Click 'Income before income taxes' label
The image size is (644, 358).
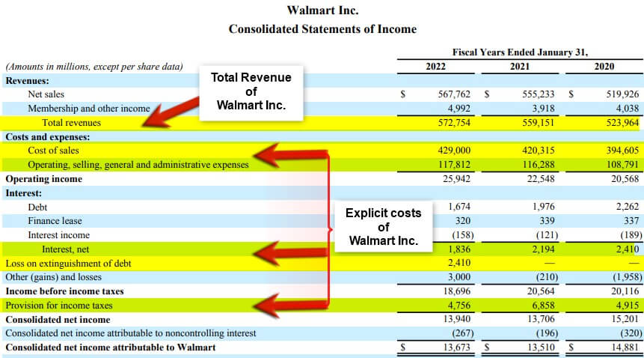(x=64, y=291)
